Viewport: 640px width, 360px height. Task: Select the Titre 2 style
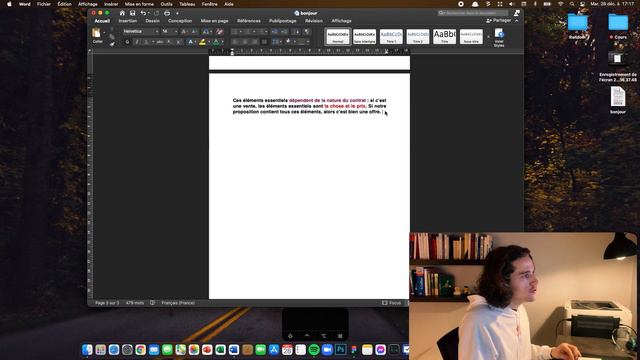418,36
